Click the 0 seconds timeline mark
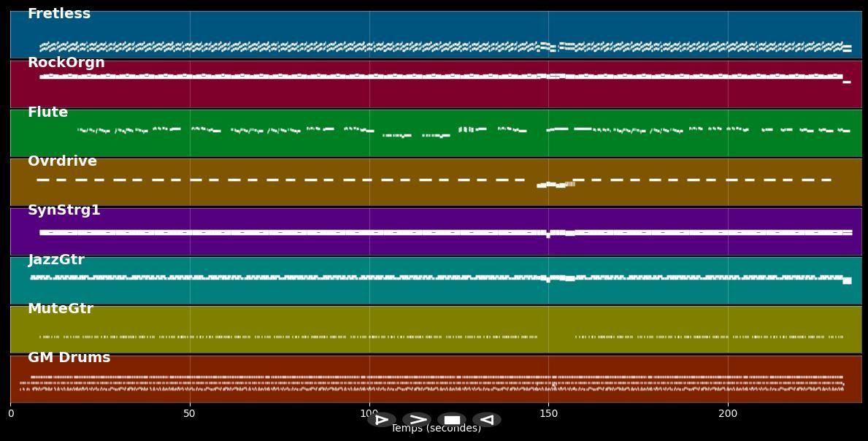This screenshot has width=868, height=441. coord(10,413)
